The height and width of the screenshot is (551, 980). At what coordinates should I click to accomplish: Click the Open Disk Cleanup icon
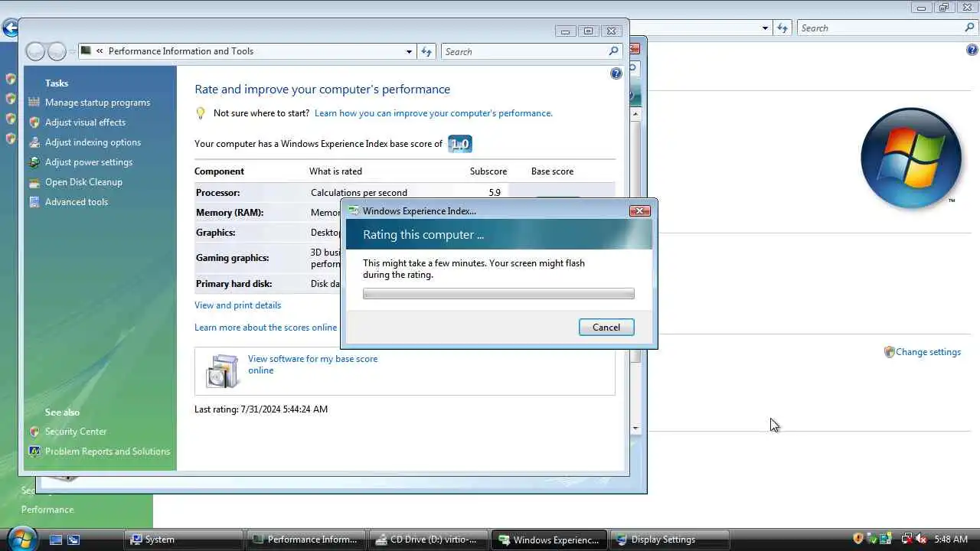34,182
